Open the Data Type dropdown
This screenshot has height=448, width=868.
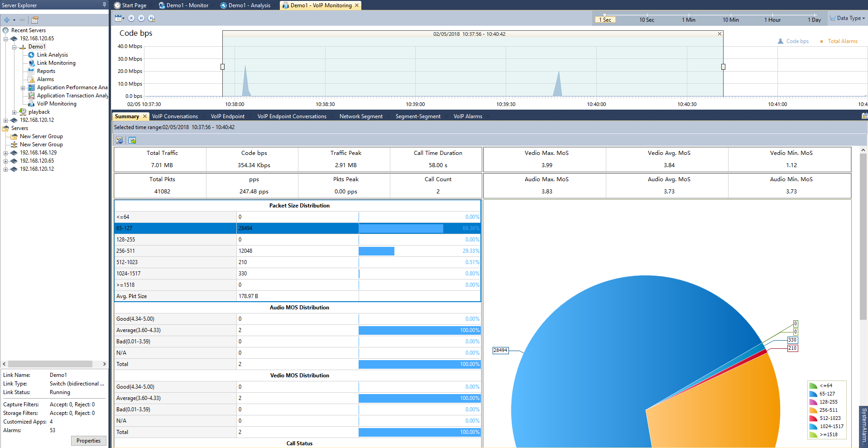847,18
